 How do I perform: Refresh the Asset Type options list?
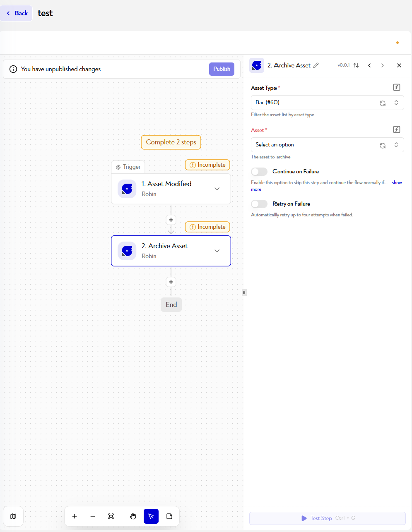pos(383,103)
